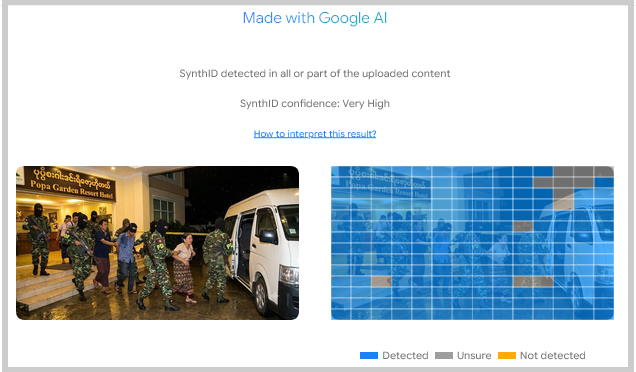Click the woman in white top in the photo
Screen dimensions: 636x372
click(x=184, y=268)
